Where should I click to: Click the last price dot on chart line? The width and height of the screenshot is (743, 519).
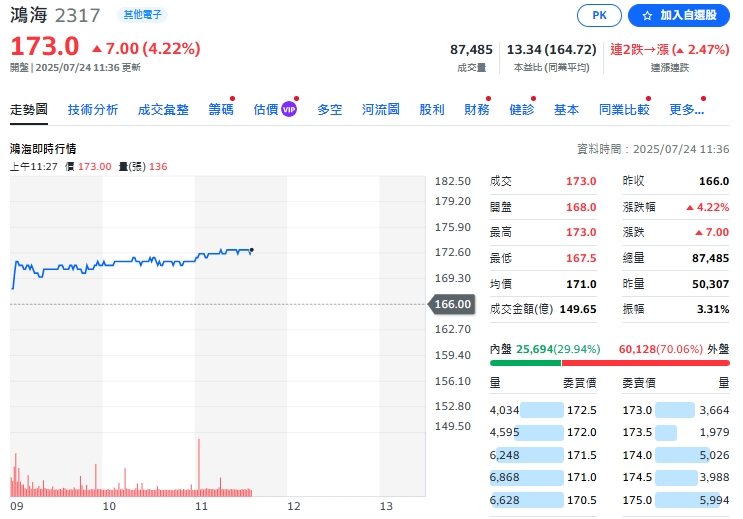click(252, 250)
